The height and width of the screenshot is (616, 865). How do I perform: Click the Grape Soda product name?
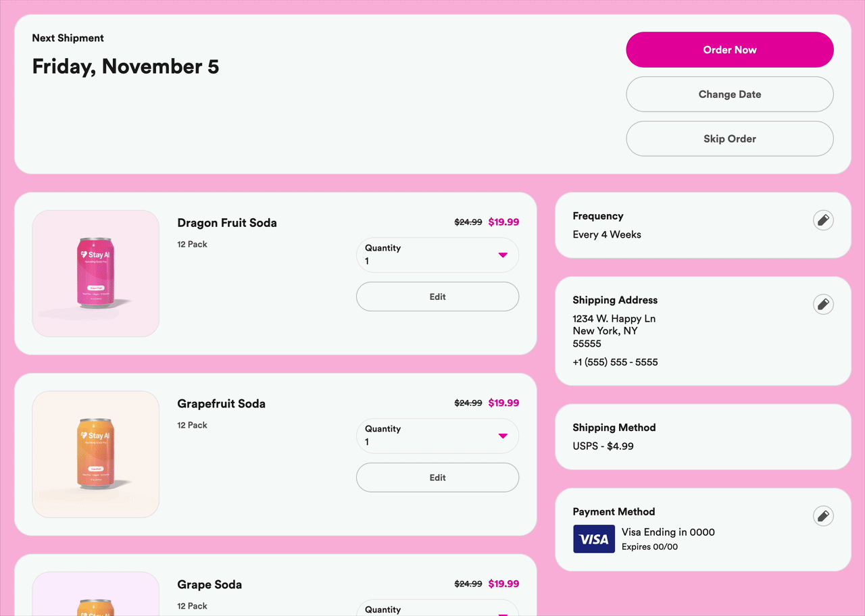click(x=209, y=585)
